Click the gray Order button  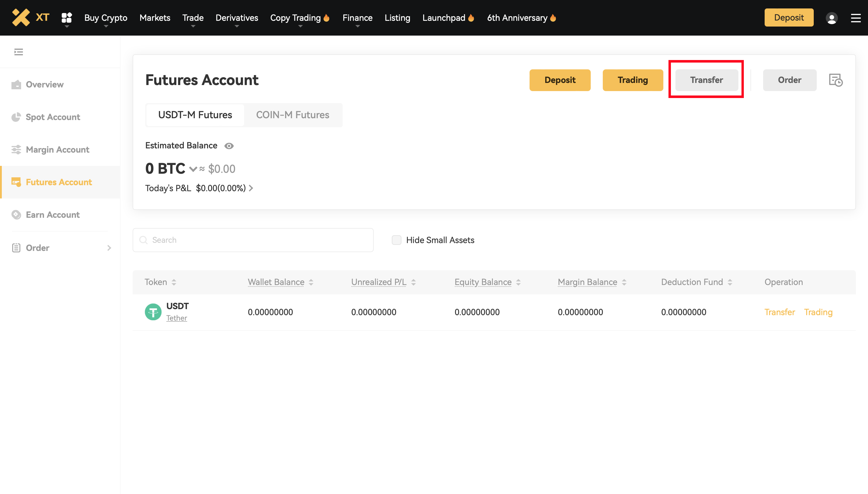pos(789,80)
